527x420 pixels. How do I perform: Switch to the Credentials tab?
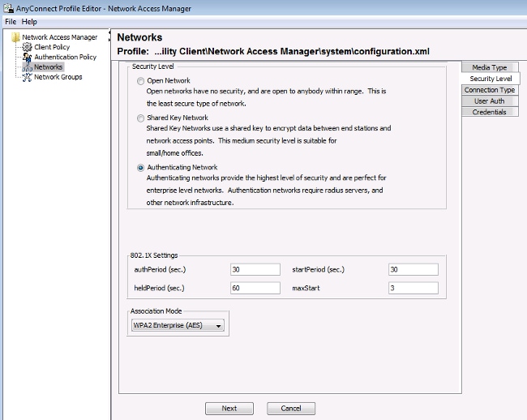pos(490,112)
